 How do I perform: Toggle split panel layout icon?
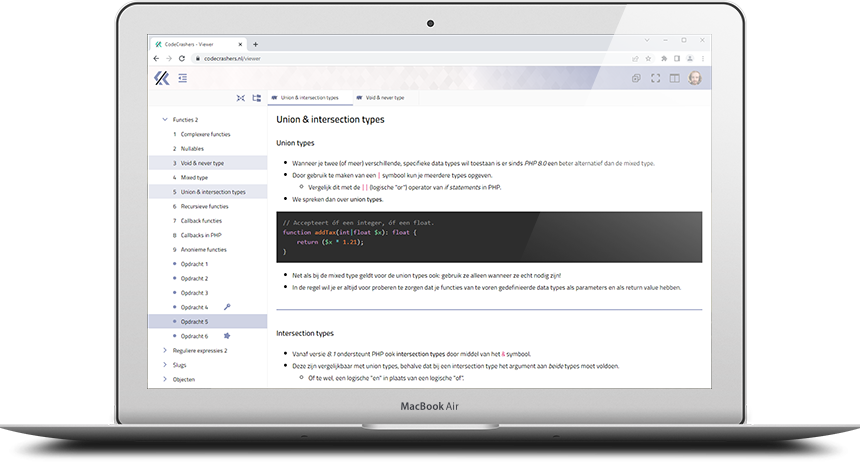675,78
